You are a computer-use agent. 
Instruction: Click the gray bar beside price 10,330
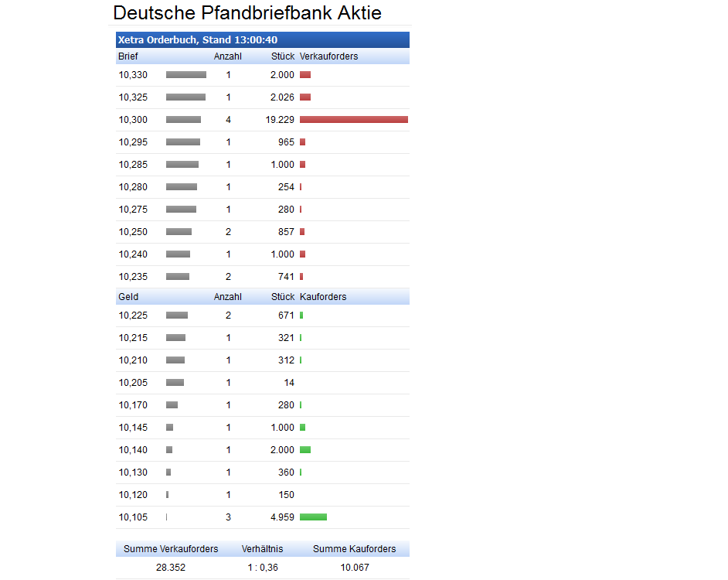coord(185,75)
